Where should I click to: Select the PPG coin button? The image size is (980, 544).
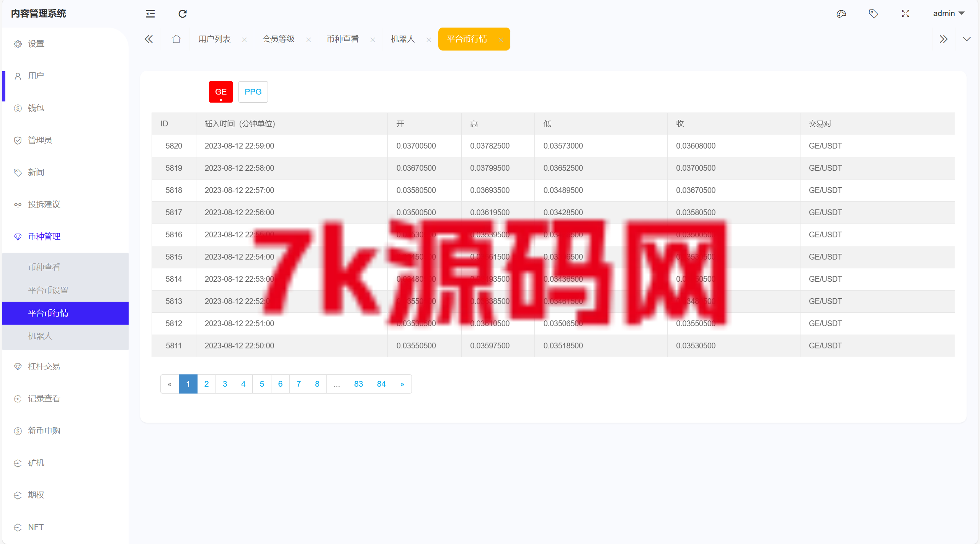point(253,92)
